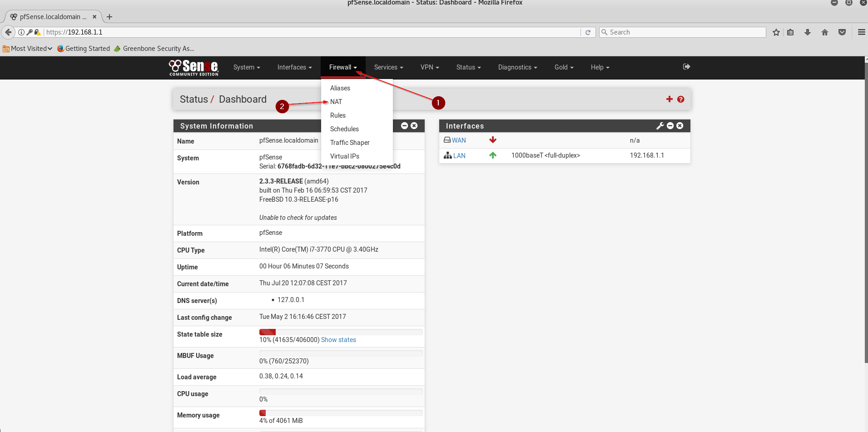Focus the Firefox Search box
Screen dimensions: 868x432
[x=683, y=32]
